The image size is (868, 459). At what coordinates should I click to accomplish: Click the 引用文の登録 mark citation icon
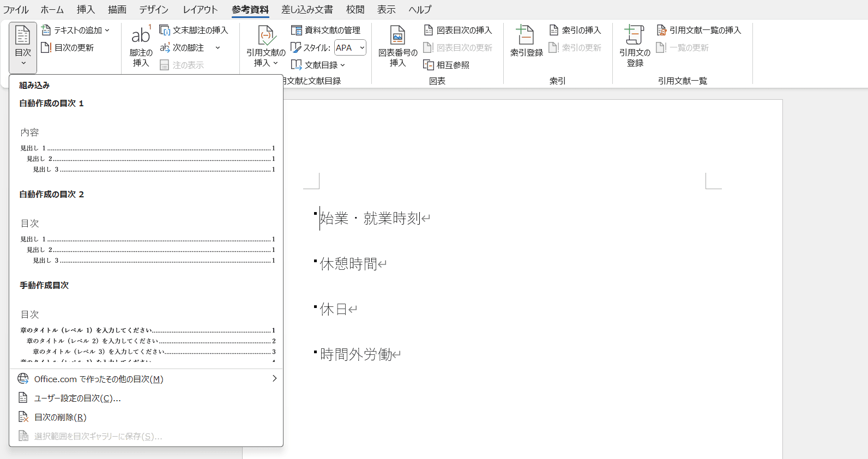coord(635,36)
